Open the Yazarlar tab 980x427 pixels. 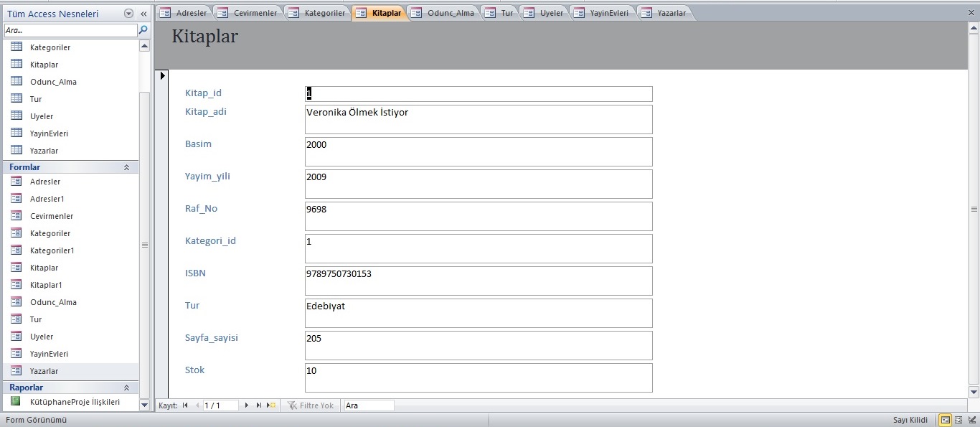coord(665,13)
